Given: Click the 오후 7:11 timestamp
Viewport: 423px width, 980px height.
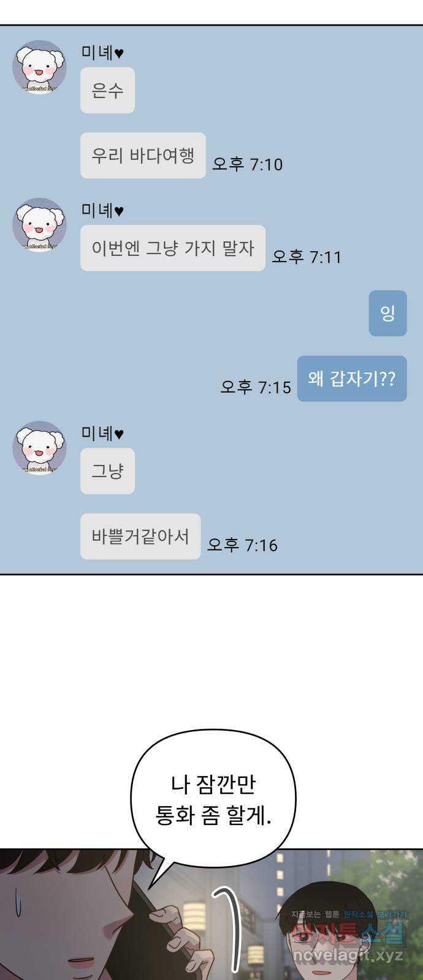Looking at the screenshot, I should (x=307, y=257).
